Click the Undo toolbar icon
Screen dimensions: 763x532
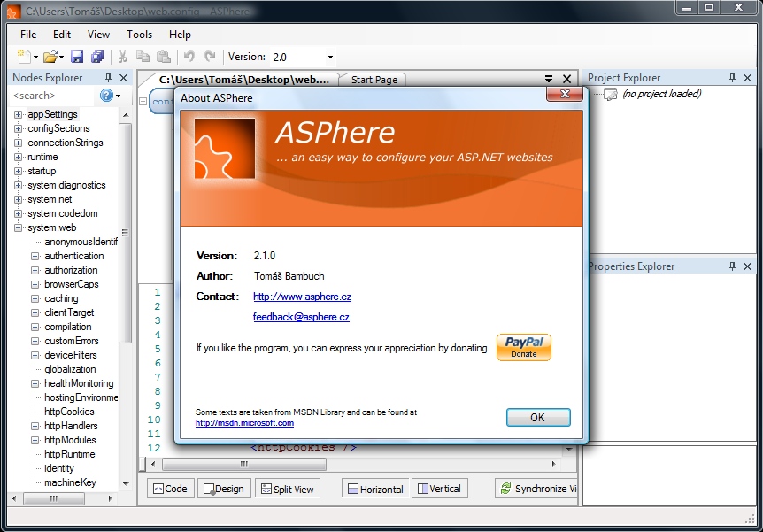click(189, 57)
